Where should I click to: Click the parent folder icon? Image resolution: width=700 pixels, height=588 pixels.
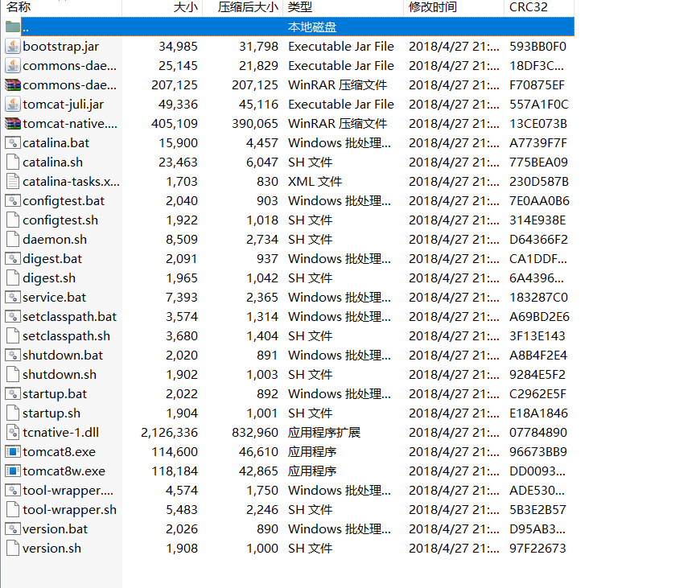13,27
